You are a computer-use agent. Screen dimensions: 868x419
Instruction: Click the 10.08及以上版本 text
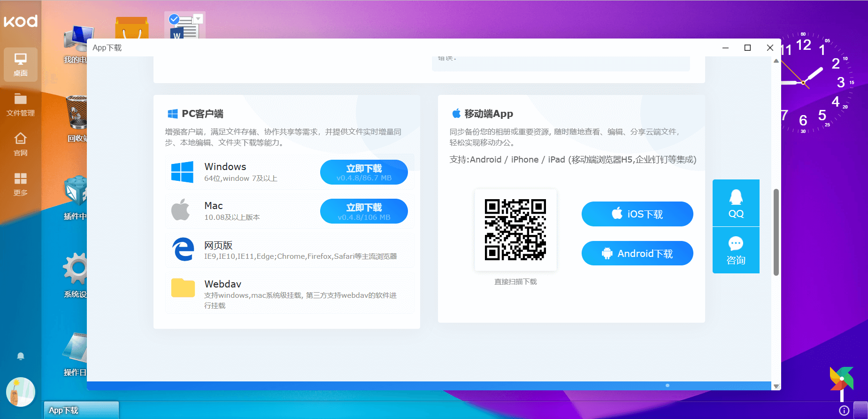[x=232, y=217]
